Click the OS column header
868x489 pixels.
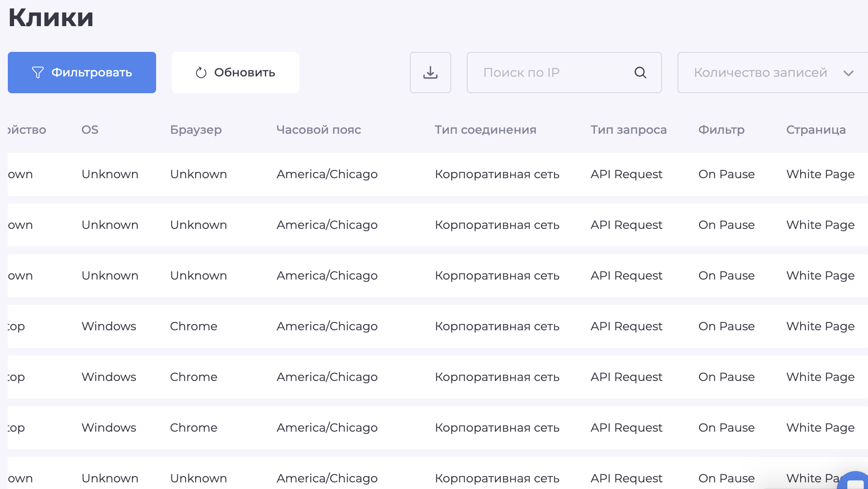(90, 130)
